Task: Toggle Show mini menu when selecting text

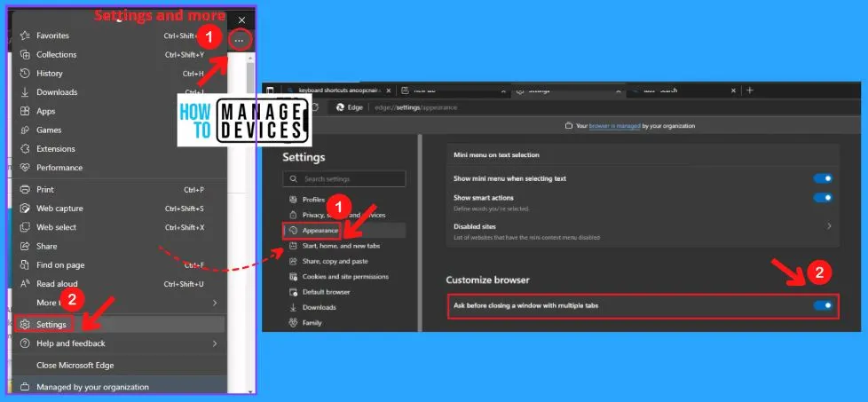Action: [x=823, y=178]
